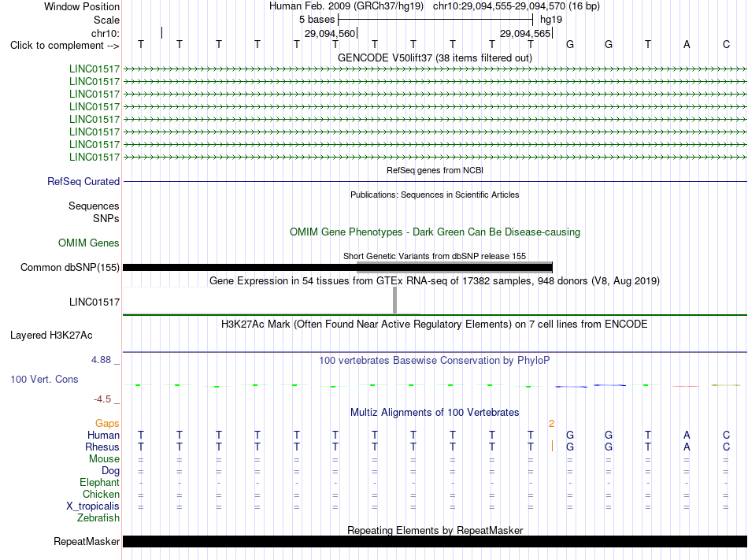Click the red PhyloP conservation bar
Viewport: 748px width, 560px height.
(686, 386)
